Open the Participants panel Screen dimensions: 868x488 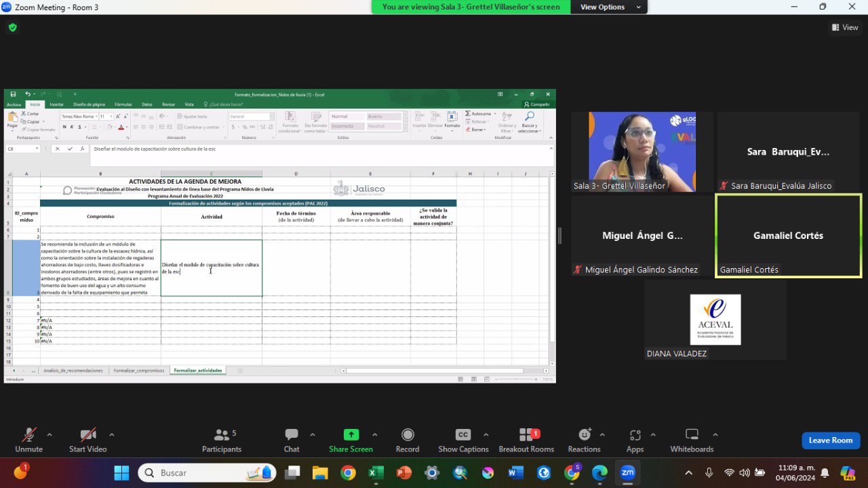pyautogui.click(x=221, y=440)
